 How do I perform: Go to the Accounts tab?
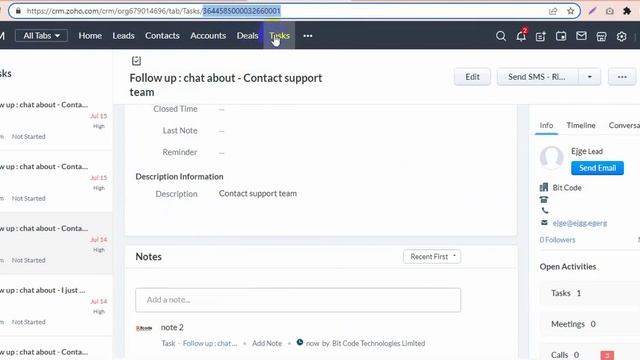click(x=208, y=36)
